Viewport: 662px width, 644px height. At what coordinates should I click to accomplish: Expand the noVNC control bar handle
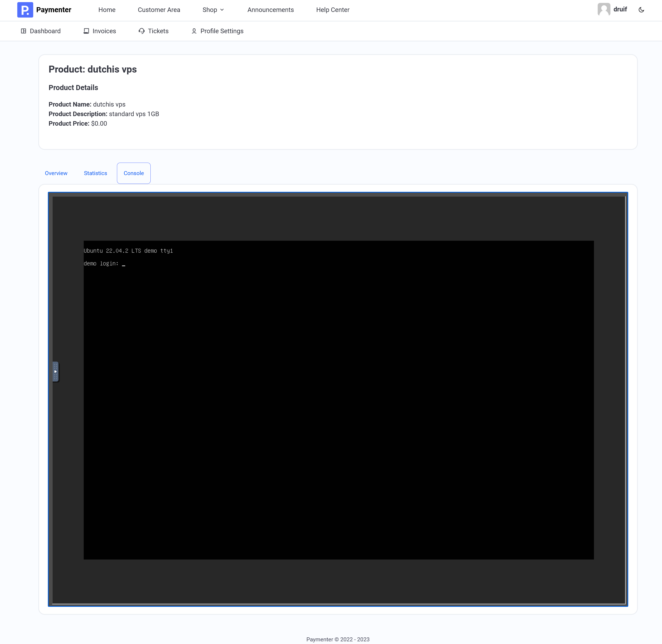tap(56, 371)
